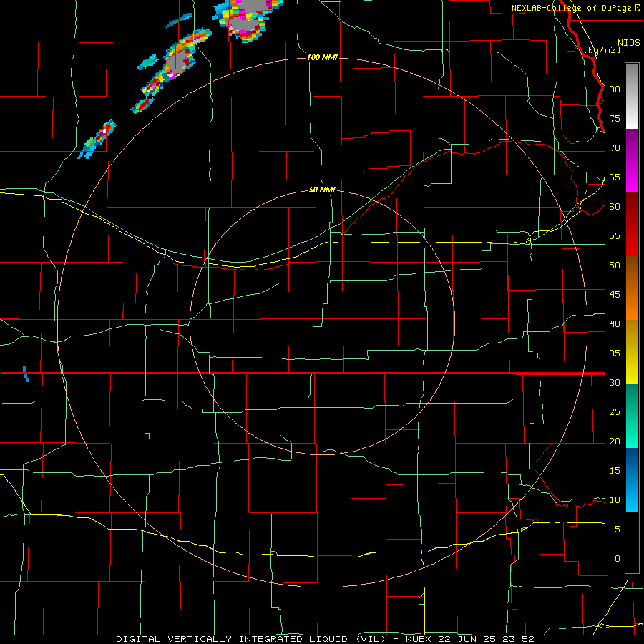
Task: Click the 50 NMI range ring label
Action: pos(322,190)
